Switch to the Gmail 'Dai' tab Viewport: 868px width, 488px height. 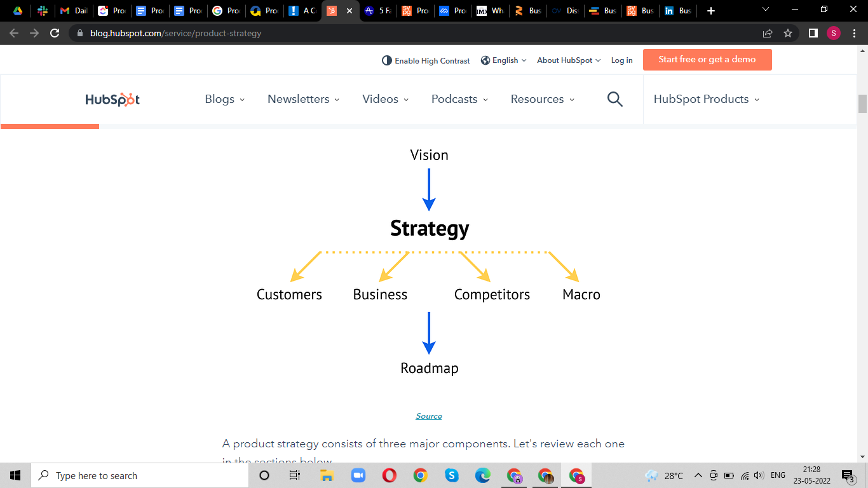pyautogui.click(x=73, y=11)
